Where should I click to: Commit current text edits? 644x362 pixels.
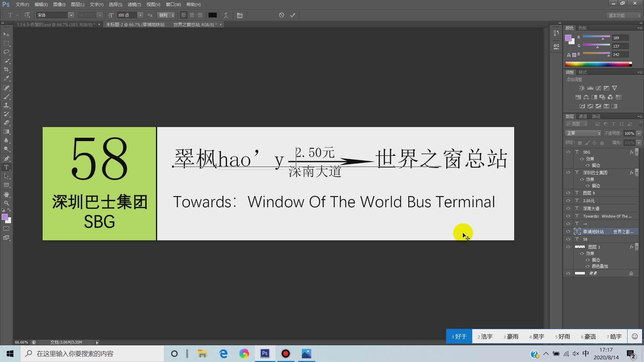[293, 15]
